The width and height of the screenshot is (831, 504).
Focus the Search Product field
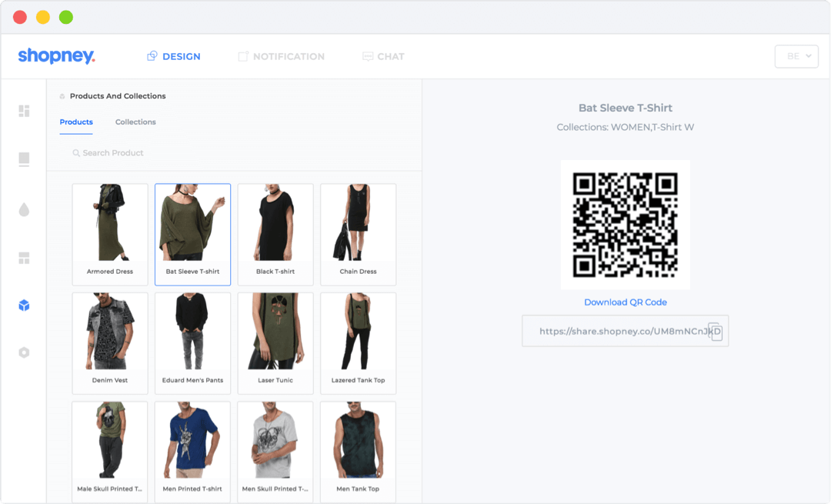click(234, 153)
